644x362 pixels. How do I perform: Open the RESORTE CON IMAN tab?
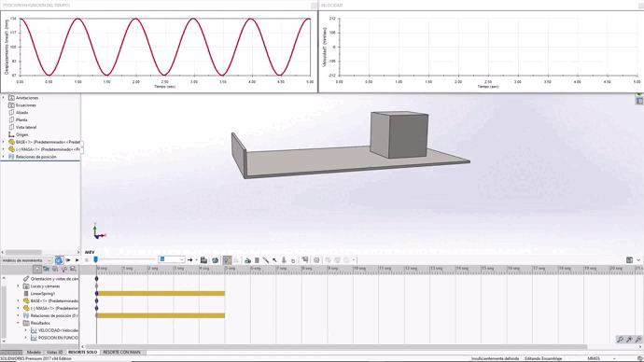click(x=121, y=352)
